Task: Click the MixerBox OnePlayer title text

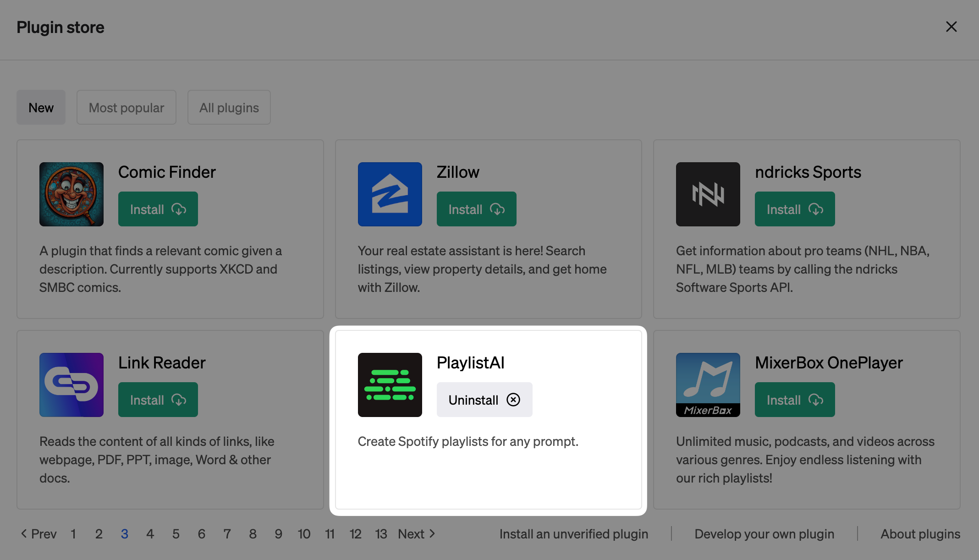Action: click(829, 363)
